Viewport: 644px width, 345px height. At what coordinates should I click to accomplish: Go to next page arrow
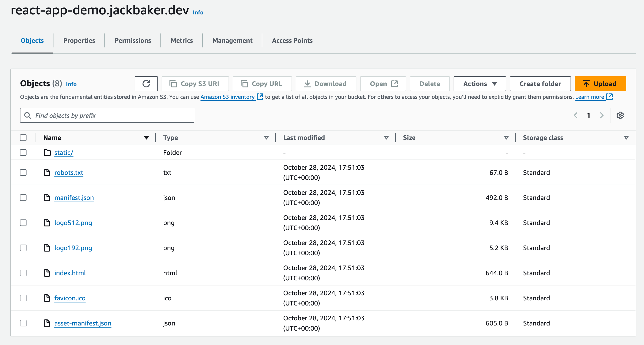[x=601, y=115]
